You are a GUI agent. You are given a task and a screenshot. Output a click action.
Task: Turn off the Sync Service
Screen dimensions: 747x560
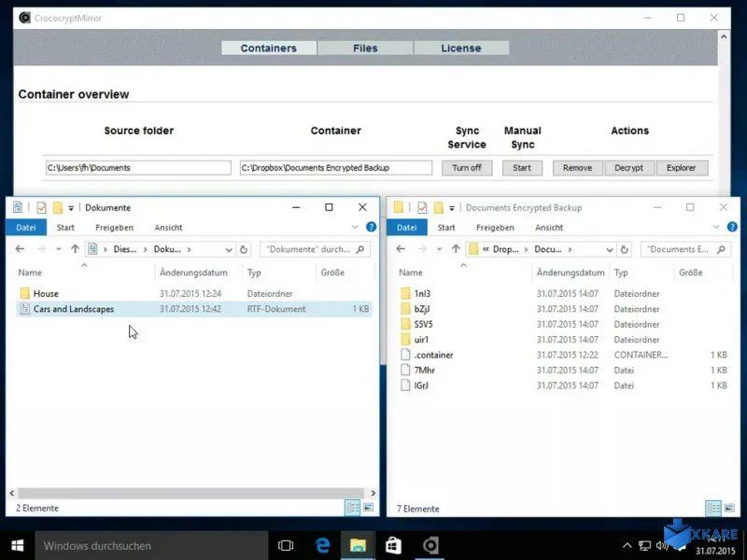[x=467, y=168]
